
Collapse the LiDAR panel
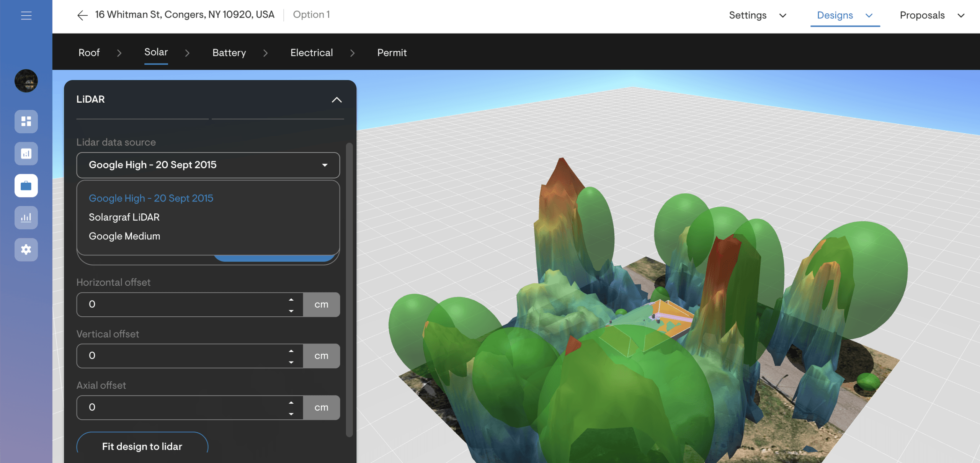pos(336,100)
